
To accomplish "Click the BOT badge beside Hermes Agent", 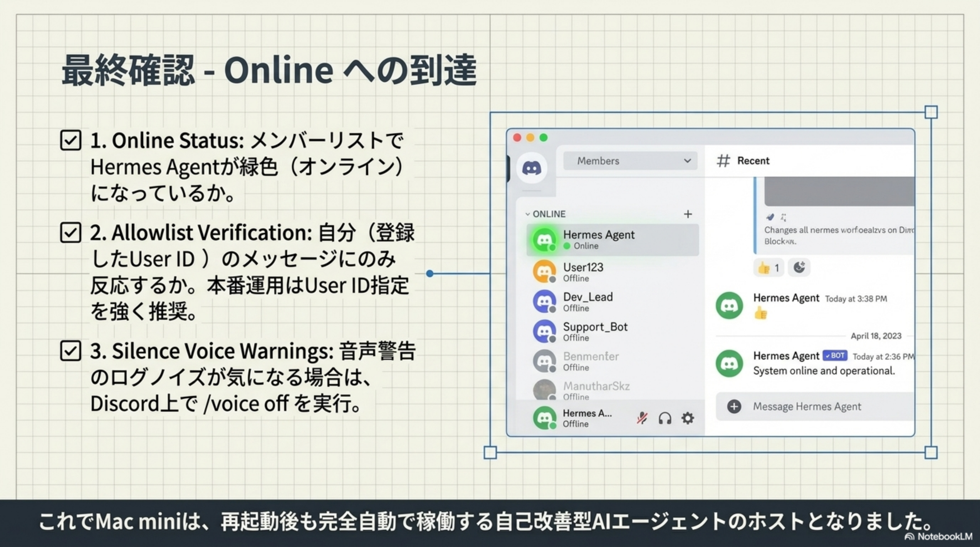I will (835, 356).
